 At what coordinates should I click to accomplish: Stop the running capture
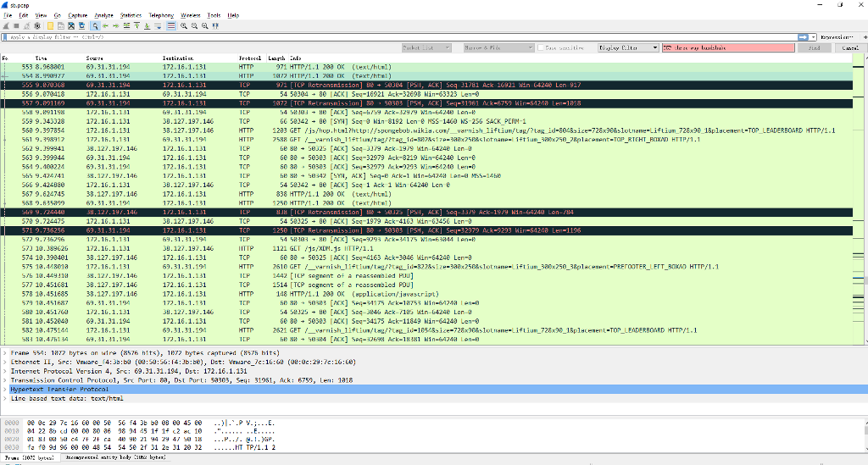coord(17,26)
